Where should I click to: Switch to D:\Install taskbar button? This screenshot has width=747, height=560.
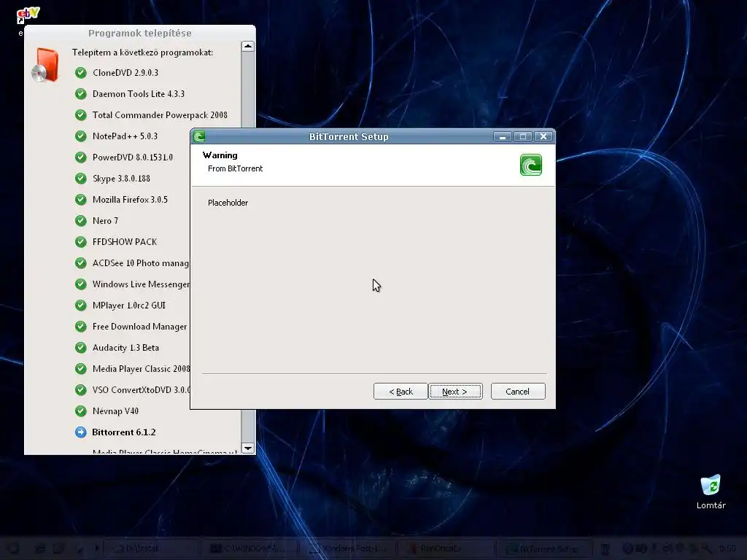point(150,548)
